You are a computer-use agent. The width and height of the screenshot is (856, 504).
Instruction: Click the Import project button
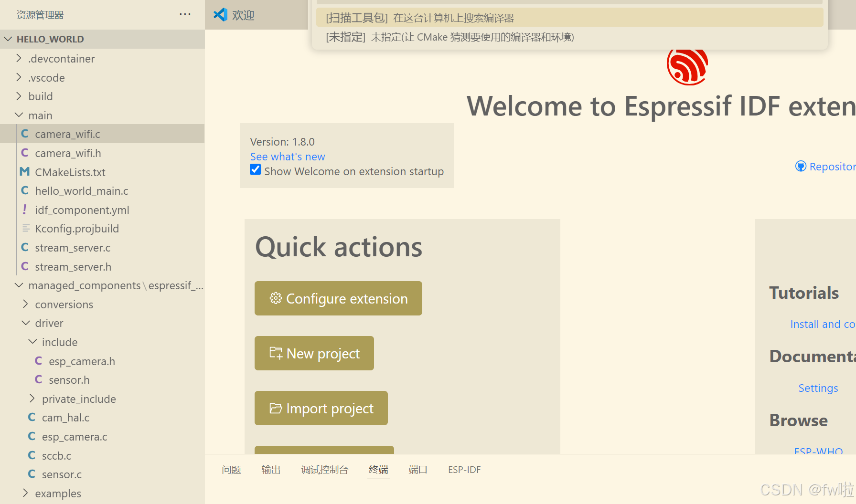pyautogui.click(x=321, y=408)
